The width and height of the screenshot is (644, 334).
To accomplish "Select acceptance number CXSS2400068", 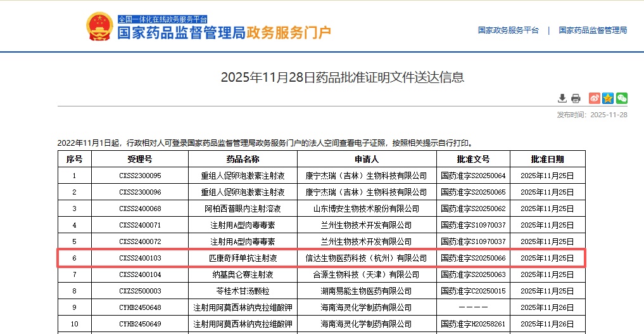I will (140, 209).
